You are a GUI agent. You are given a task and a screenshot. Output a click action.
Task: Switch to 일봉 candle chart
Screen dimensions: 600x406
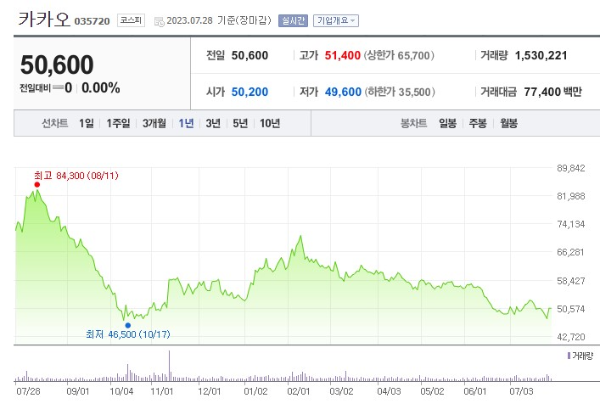(x=447, y=123)
